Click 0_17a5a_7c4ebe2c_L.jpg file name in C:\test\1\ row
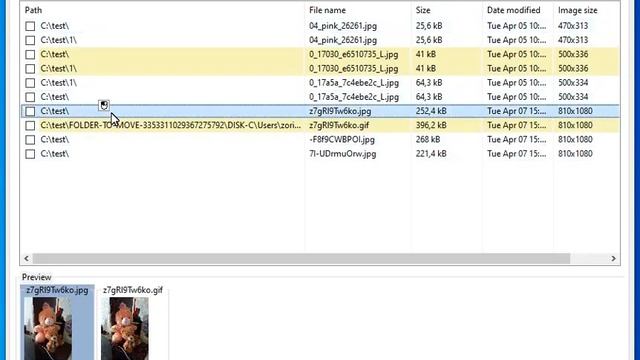 click(354, 83)
